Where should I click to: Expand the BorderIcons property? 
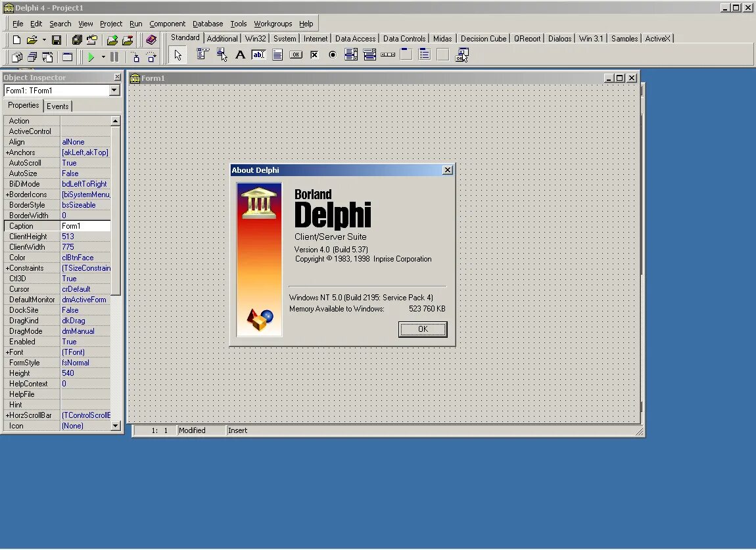[x=7, y=195]
